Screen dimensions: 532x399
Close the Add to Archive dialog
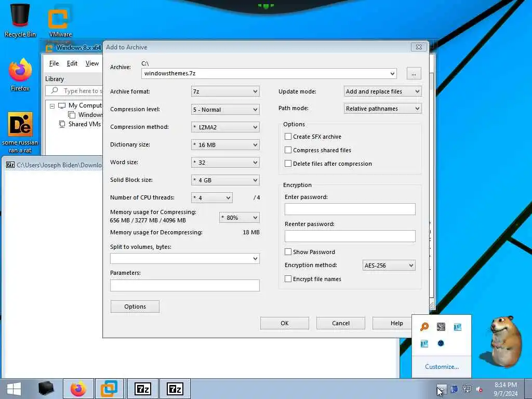(x=419, y=47)
